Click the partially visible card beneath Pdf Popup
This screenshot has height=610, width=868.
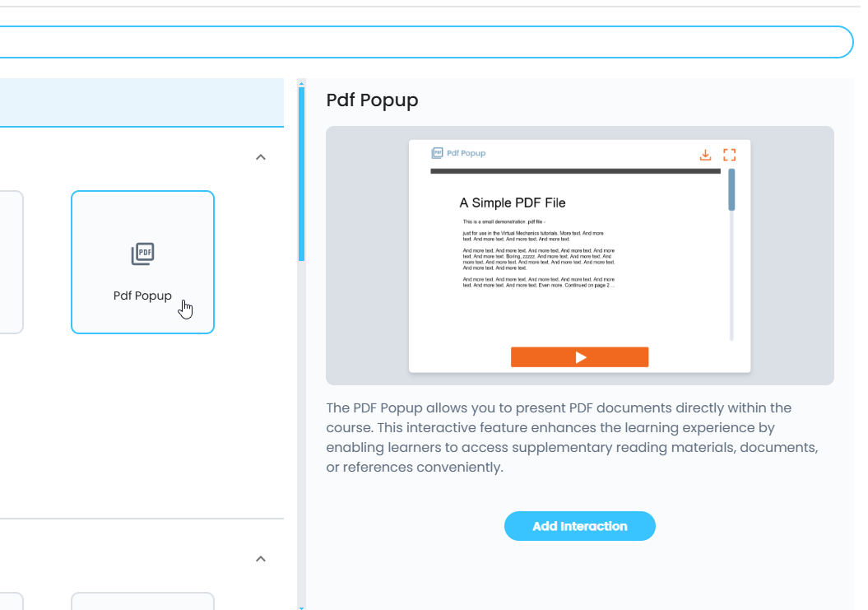[x=142, y=602]
